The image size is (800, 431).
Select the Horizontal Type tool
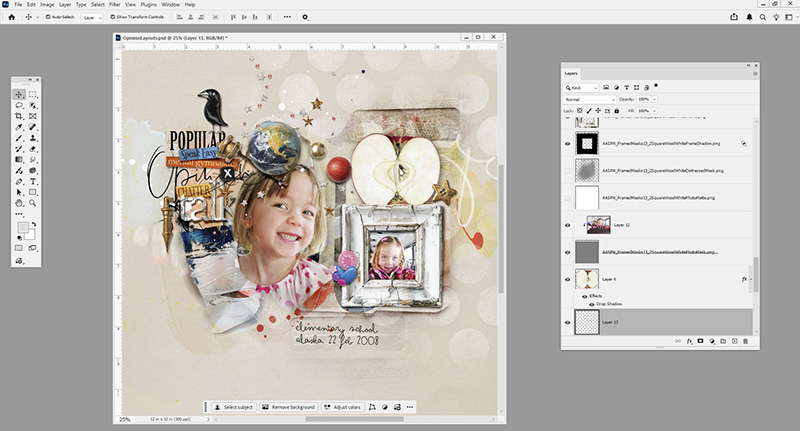pos(33,182)
